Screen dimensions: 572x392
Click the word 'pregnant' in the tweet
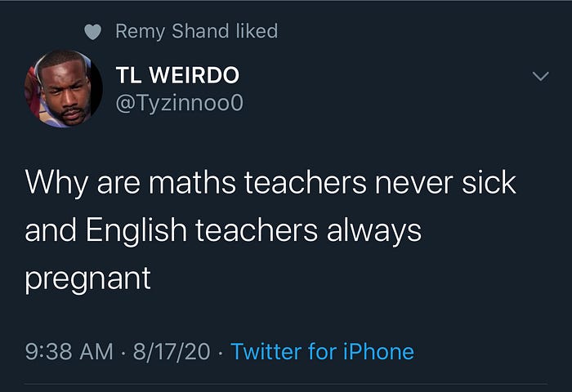[88, 279]
